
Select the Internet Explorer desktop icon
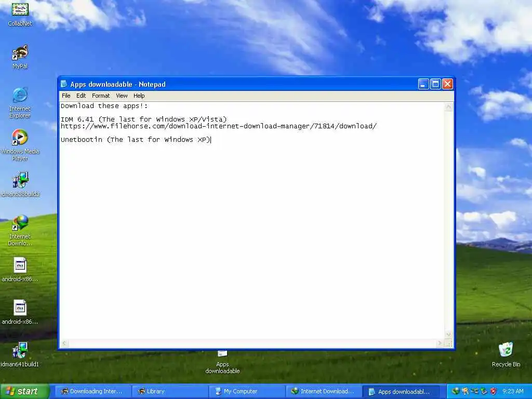click(x=20, y=103)
